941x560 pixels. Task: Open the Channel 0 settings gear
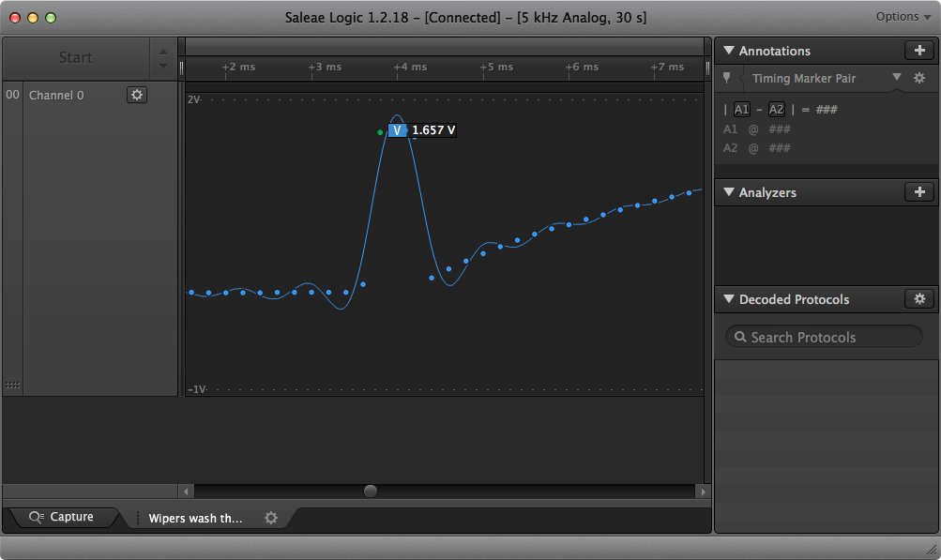(x=137, y=95)
